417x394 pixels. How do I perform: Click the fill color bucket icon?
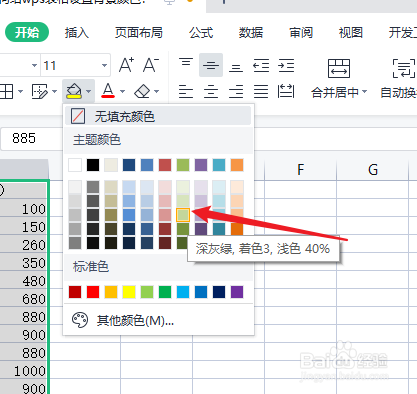pyautogui.click(x=74, y=91)
